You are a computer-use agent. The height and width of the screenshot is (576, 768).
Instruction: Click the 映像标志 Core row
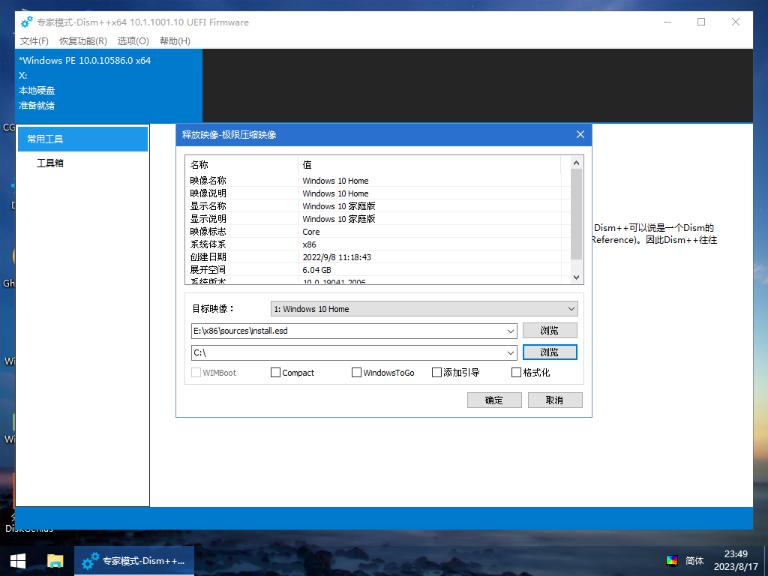375,232
